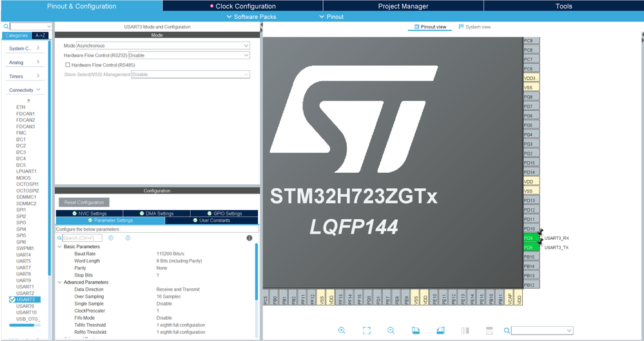
Task: Click the PC5 pin on the chip
Action: tap(266, 297)
